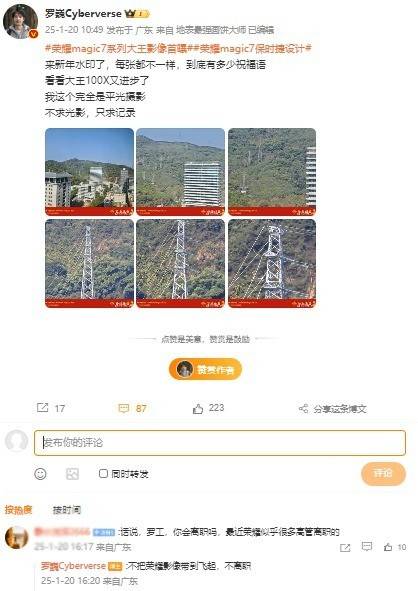
Task: Like the top comment with 10 likes
Action: point(388,547)
